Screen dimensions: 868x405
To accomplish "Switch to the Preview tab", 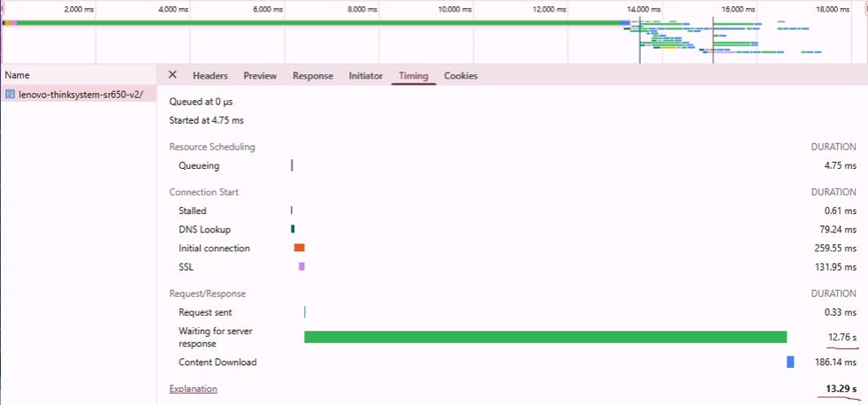I will [260, 76].
